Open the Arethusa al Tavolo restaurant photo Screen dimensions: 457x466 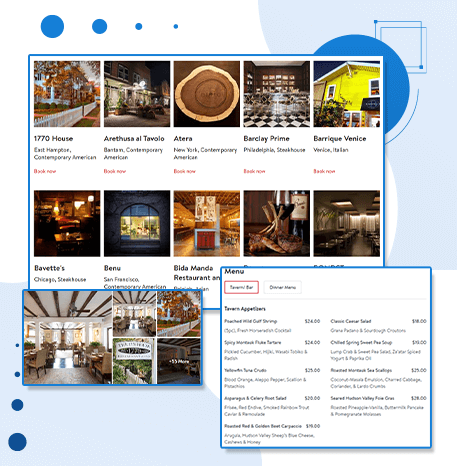click(137, 94)
